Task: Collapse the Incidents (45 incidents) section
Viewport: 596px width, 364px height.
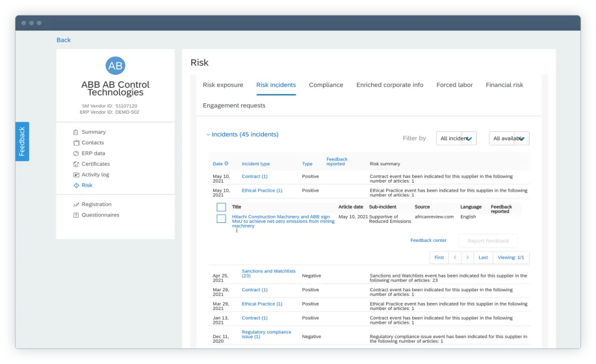Action: [208, 135]
